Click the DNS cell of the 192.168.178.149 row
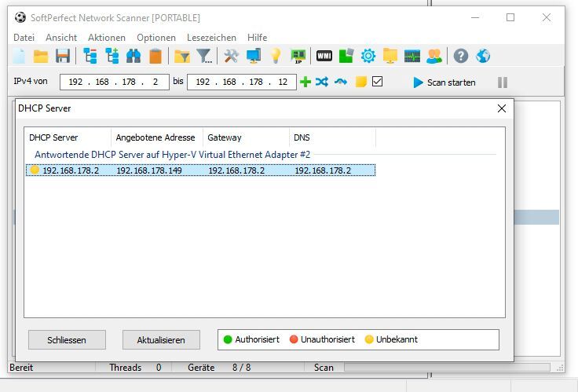The image size is (578, 392). point(323,170)
